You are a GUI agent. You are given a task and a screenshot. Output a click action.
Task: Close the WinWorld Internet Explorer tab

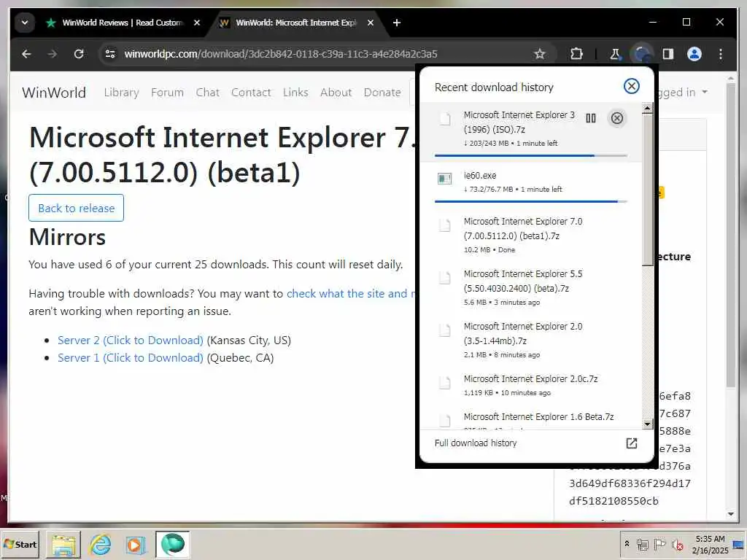click(x=371, y=23)
